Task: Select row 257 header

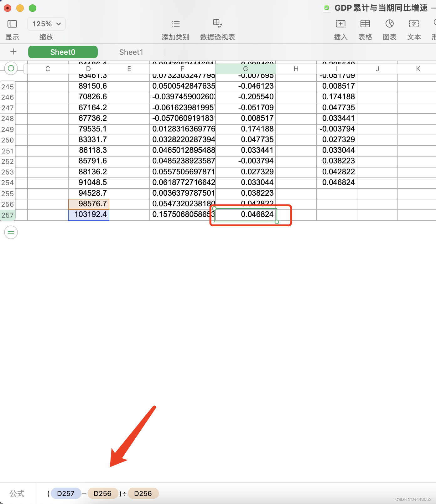Action: [8, 215]
